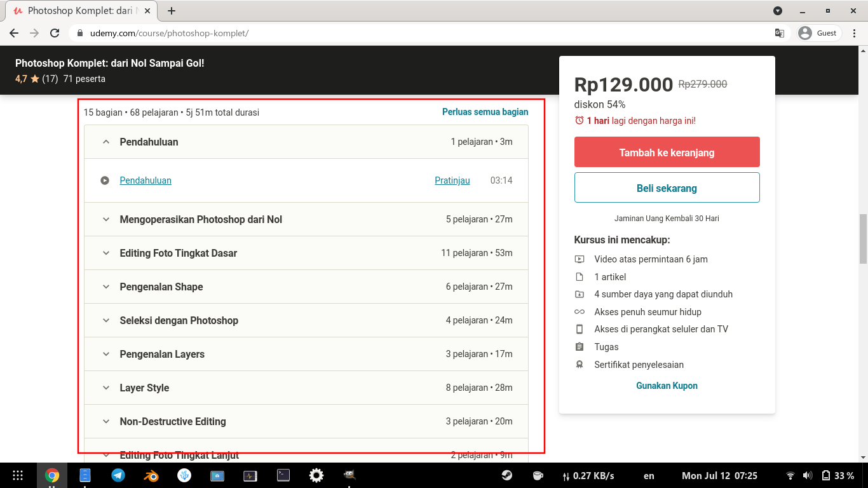Open the Guest profile button

point(818,33)
